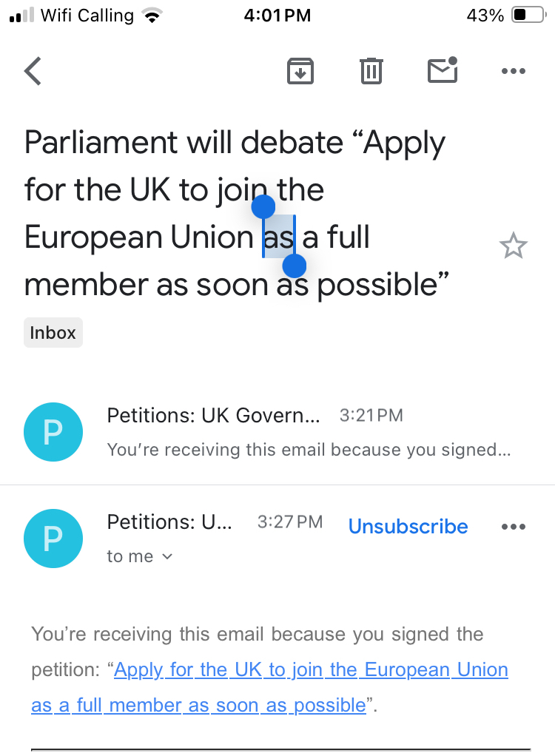The width and height of the screenshot is (555, 756).
Task: Tap the upper text selection handle
Action: (263, 206)
